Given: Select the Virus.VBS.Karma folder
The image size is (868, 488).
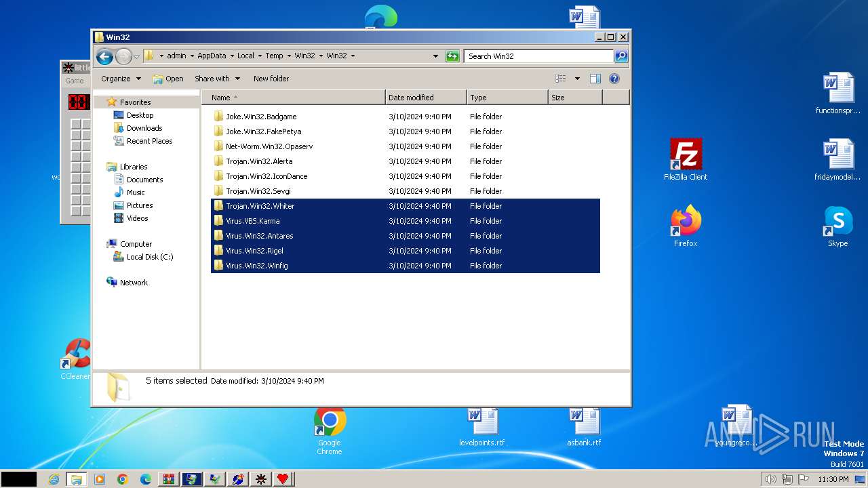Looking at the screenshot, I should 406,221.
